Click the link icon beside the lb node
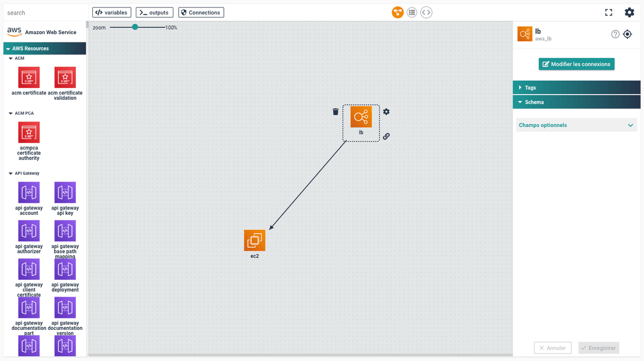 (386, 136)
